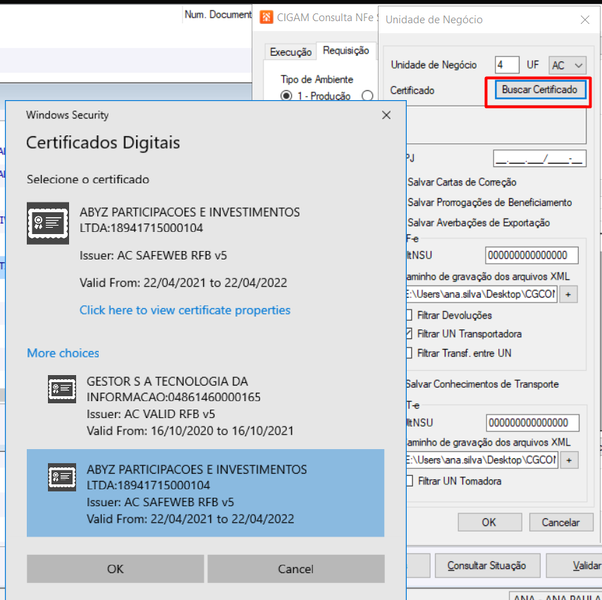
Task: Close the Unidade de Negócio window
Action: [585, 20]
